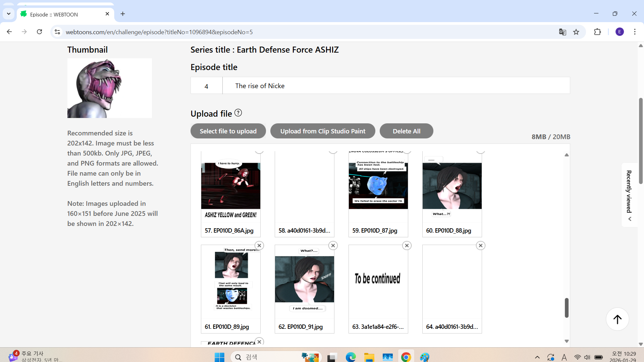The width and height of the screenshot is (644, 362).
Task: Remove image 61 EP010D_89.jpg with its X
Action: pyautogui.click(x=259, y=246)
